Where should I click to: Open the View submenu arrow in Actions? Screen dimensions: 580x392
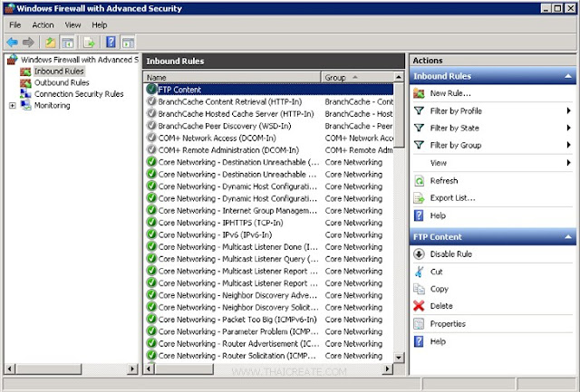tap(568, 163)
